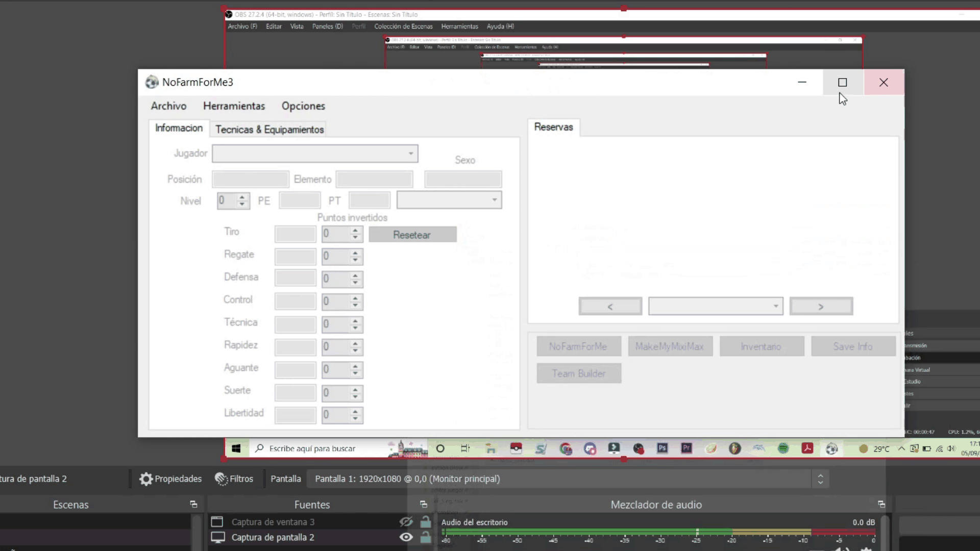Open the Jugador dropdown list
Viewport: 980px width, 551px height.
click(315, 154)
